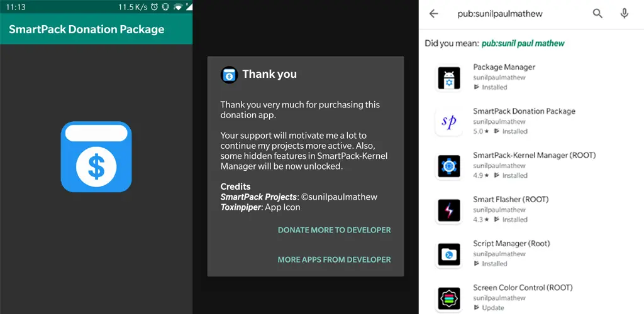The image size is (644, 314).
Task: Tap the SmartPack Donation Package title bar
Action: pyautogui.click(x=96, y=29)
